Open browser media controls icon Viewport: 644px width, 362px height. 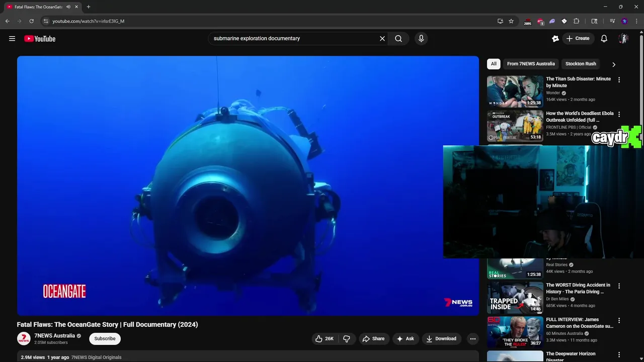coord(612,21)
